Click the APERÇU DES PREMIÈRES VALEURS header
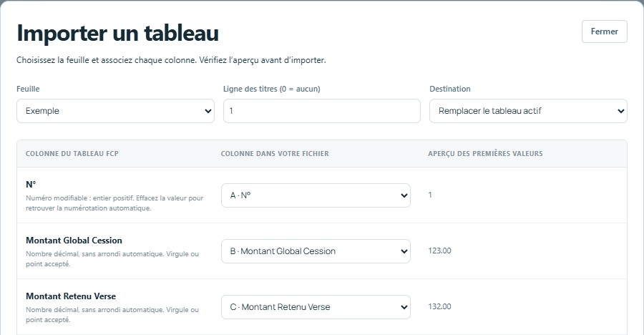The height and width of the screenshot is (335, 644). coord(485,154)
